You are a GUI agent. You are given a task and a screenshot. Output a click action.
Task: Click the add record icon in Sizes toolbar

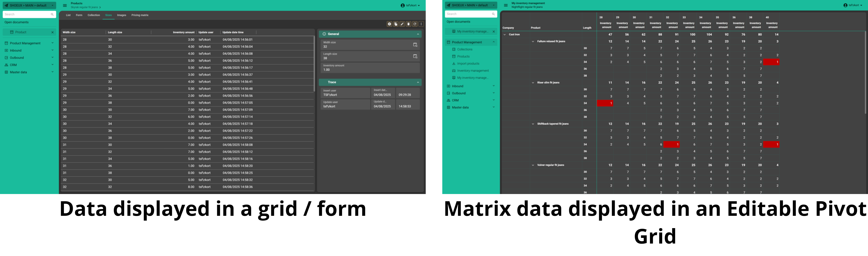click(x=389, y=24)
